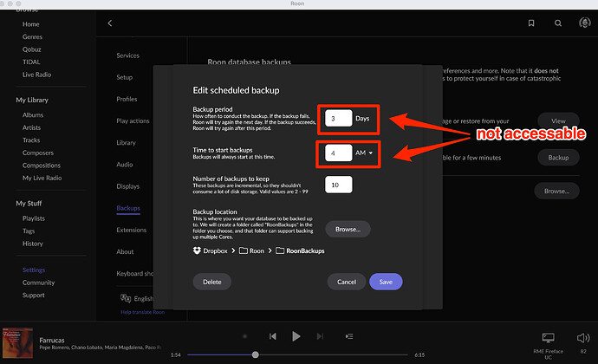Open Genres in sidebar
Viewport: 598px width, 364px height.
click(x=32, y=36)
